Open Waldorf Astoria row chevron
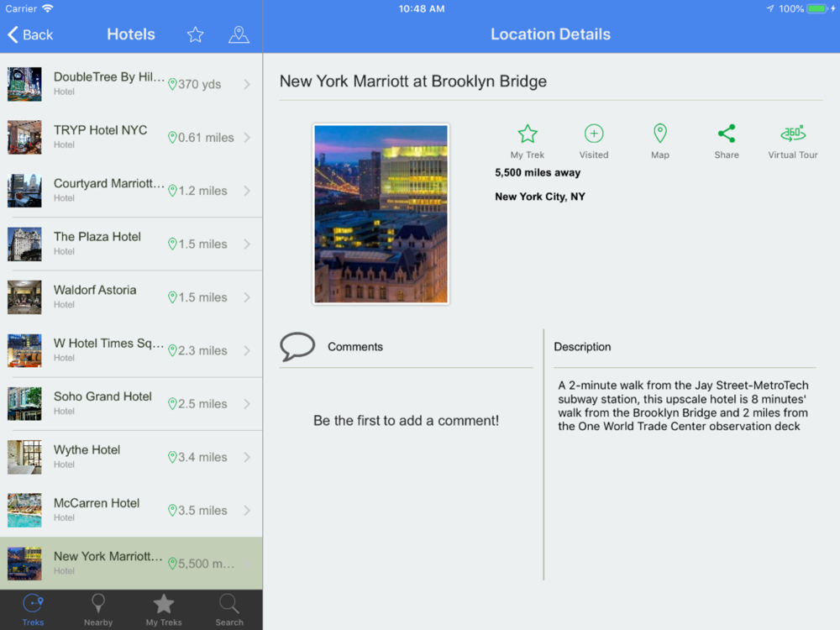Screen dimensions: 840x630 point(247,297)
